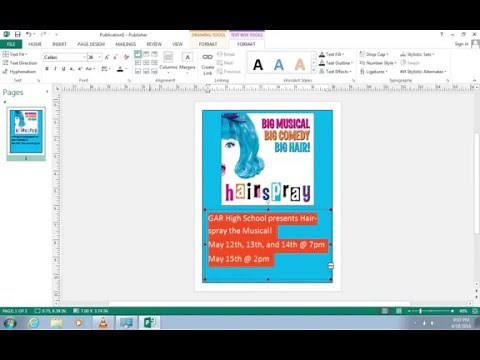480x360 pixels.
Task: Select Align Bottom Center alignment icon
Action: [146, 71]
